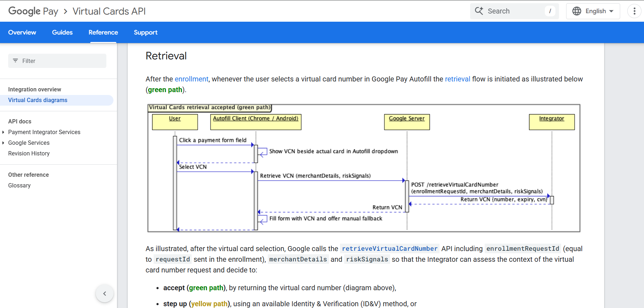
Task: Click the Autofill Client box in diagram
Action: [256, 122]
